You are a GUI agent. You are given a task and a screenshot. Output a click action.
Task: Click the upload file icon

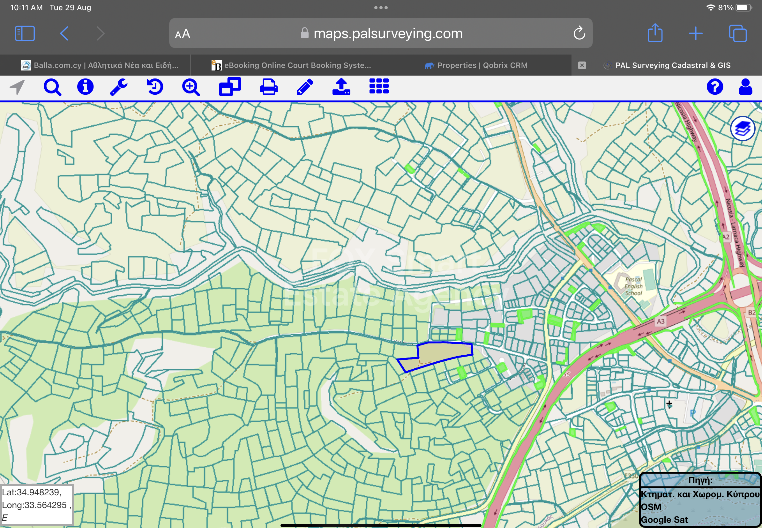[341, 87]
